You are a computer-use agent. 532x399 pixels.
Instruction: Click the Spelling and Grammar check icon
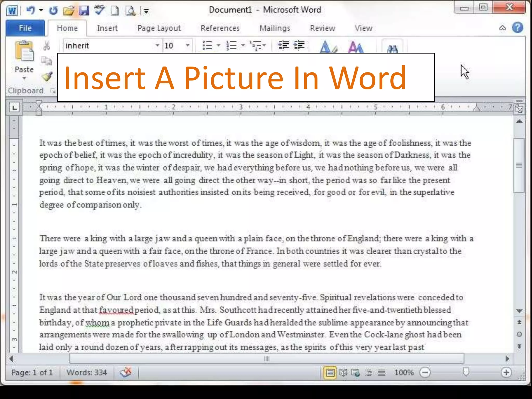[99, 10]
